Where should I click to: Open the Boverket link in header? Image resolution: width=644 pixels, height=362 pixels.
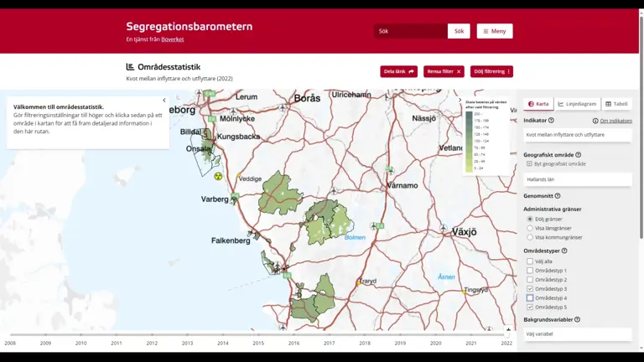coord(173,39)
